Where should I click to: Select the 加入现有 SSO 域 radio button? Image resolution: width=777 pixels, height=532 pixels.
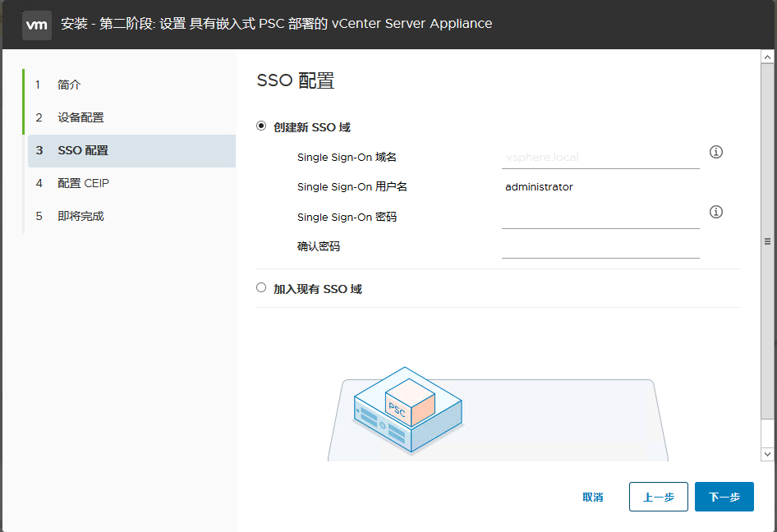(261, 287)
